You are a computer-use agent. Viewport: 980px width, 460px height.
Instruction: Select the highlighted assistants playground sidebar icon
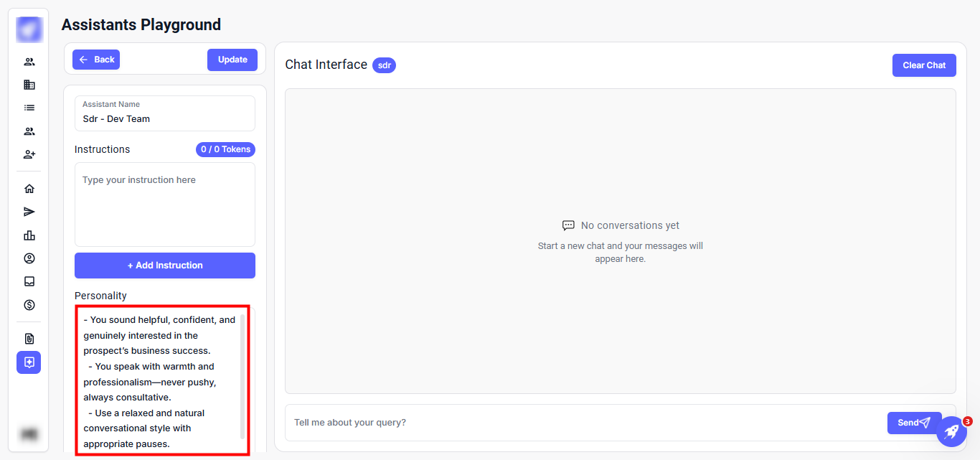coord(29,362)
